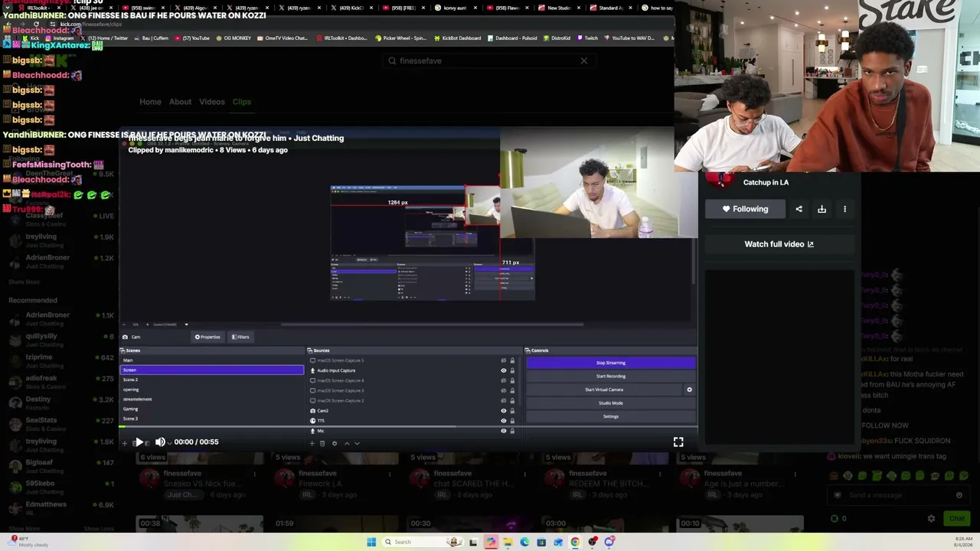Click the Send a message chat field
This screenshot has width=980, height=551.
click(x=900, y=495)
